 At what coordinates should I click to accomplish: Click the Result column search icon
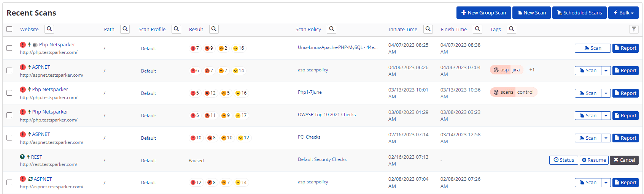[214, 29]
